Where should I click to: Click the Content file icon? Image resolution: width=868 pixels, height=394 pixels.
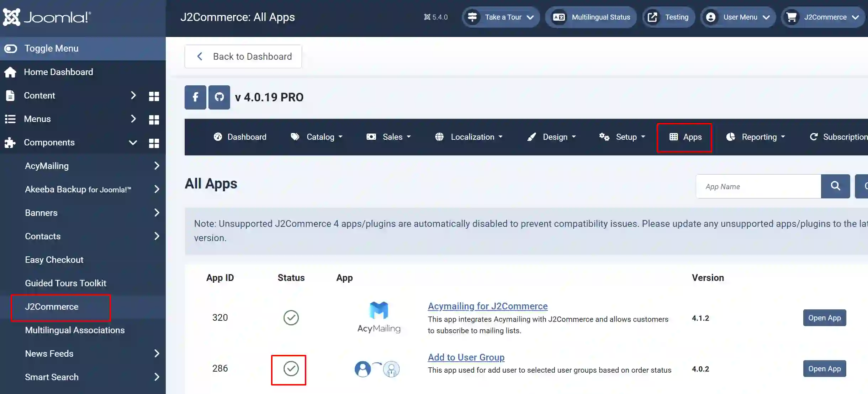click(10, 95)
